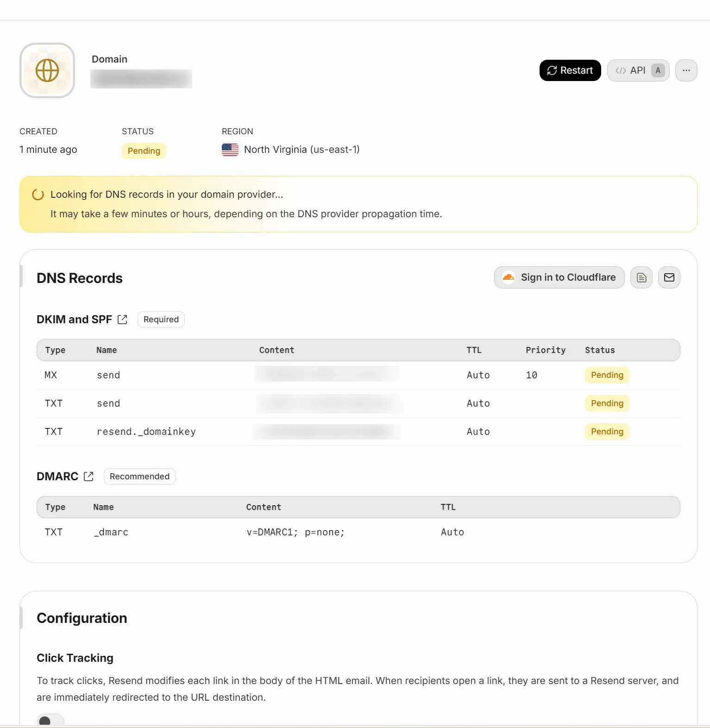Click the Pending status badge under STATUS
The width and height of the screenshot is (710, 728).
144,151
